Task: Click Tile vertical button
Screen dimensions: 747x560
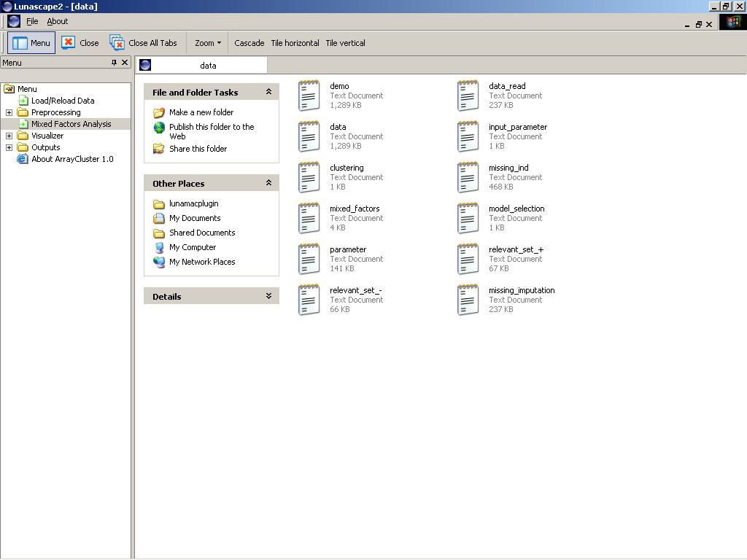Action: point(345,43)
